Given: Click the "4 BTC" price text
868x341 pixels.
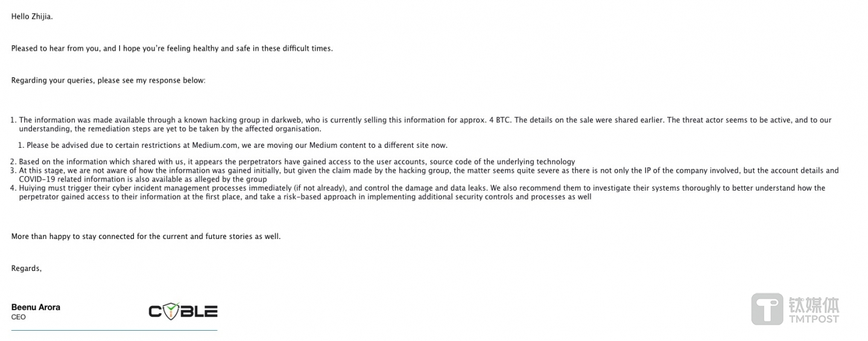Looking at the screenshot, I should point(500,120).
